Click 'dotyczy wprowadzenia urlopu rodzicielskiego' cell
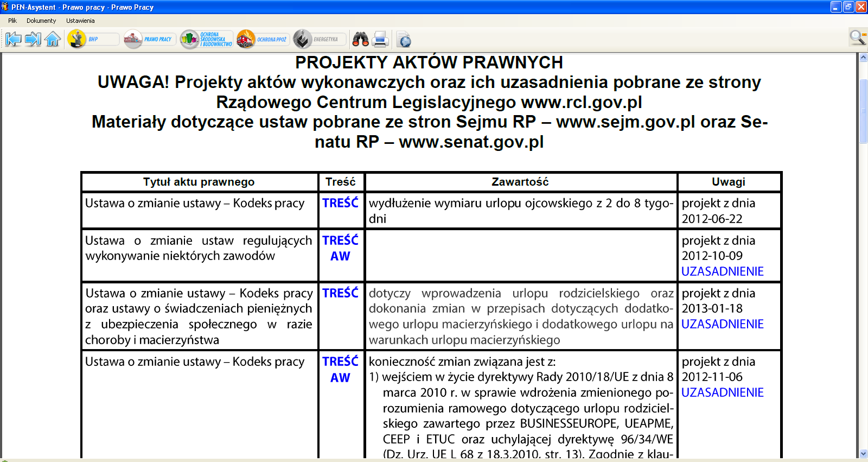This screenshot has width=868, height=462. point(521,316)
